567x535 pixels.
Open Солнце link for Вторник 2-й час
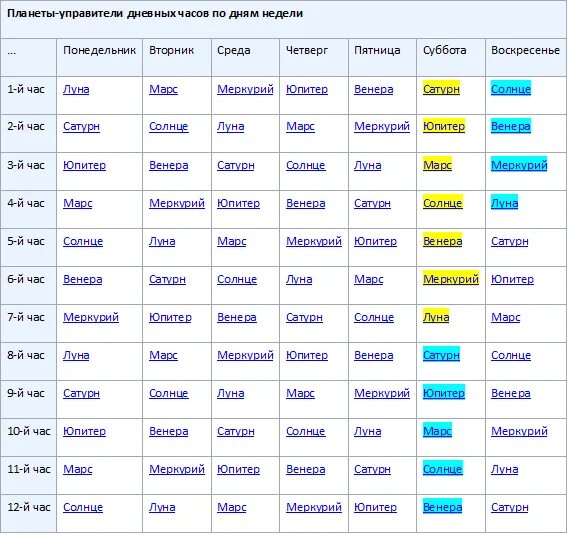169,127
